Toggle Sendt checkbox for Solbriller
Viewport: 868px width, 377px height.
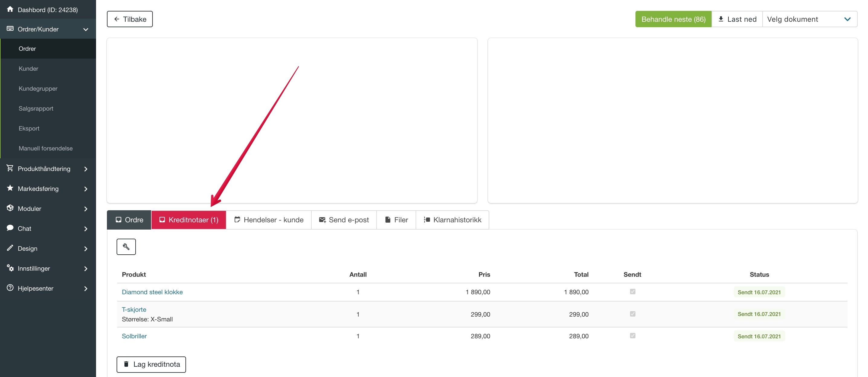tap(632, 336)
